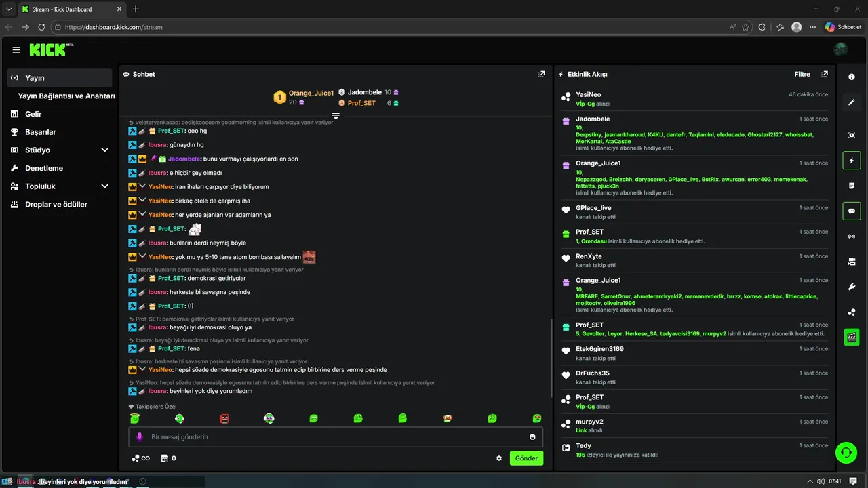The image size is (868, 488).
Task: Click the browser address bar URL
Action: tap(114, 27)
